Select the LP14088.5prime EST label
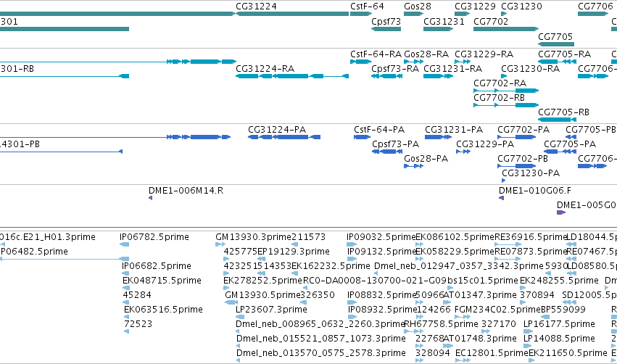This screenshot has width=617, height=364. tap(559, 339)
